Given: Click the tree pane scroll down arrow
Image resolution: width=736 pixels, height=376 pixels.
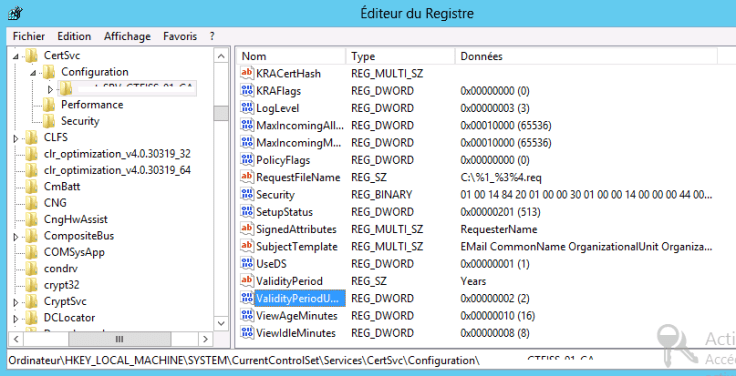Looking at the screenshot, I should pyautogui.click(x=221, y=323).
